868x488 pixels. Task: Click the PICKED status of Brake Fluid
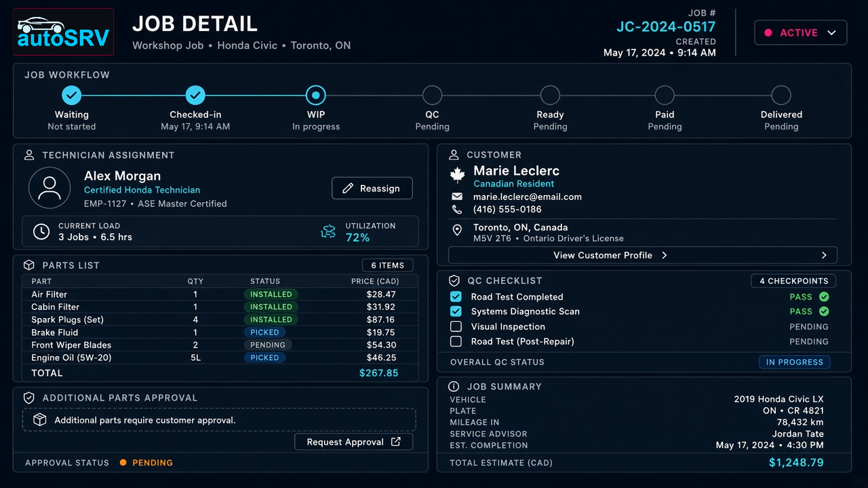[264, 332]
